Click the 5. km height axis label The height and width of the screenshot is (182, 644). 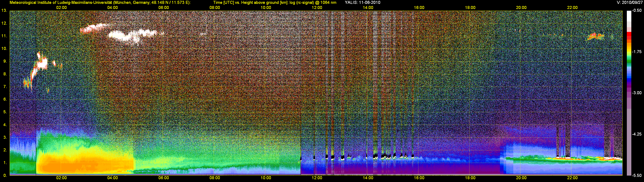tap(5, 112)
